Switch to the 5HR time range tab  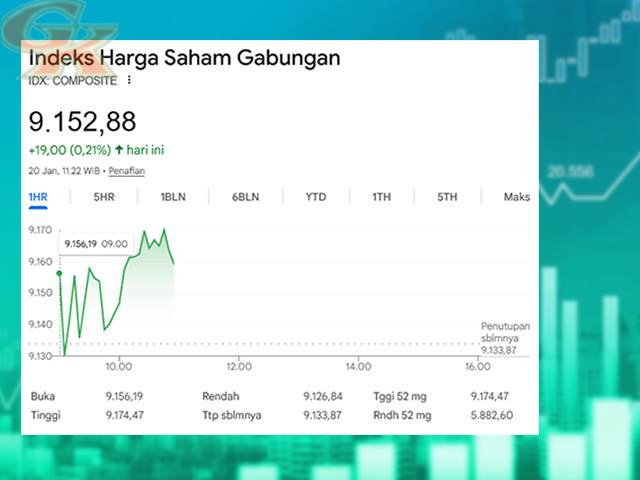click(104, 197)
